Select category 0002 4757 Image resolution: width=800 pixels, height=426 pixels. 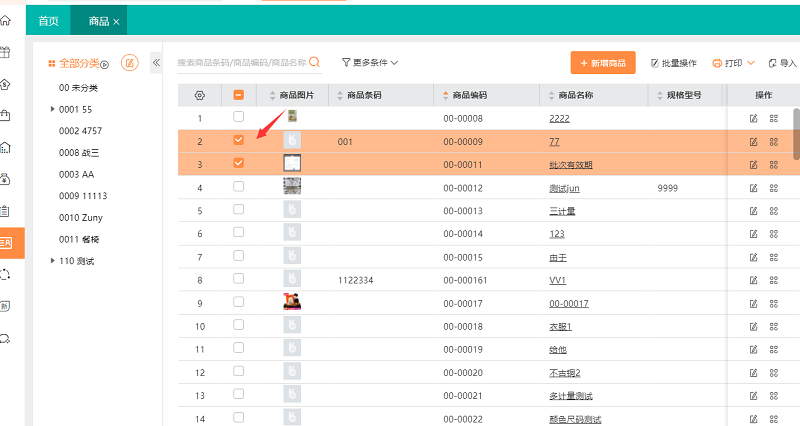[x=80, y=131]
